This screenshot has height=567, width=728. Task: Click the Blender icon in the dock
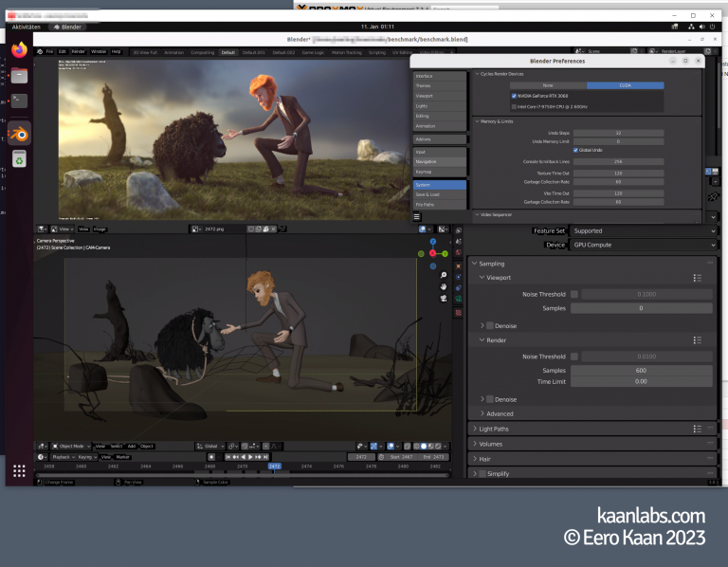click(19, 133)
